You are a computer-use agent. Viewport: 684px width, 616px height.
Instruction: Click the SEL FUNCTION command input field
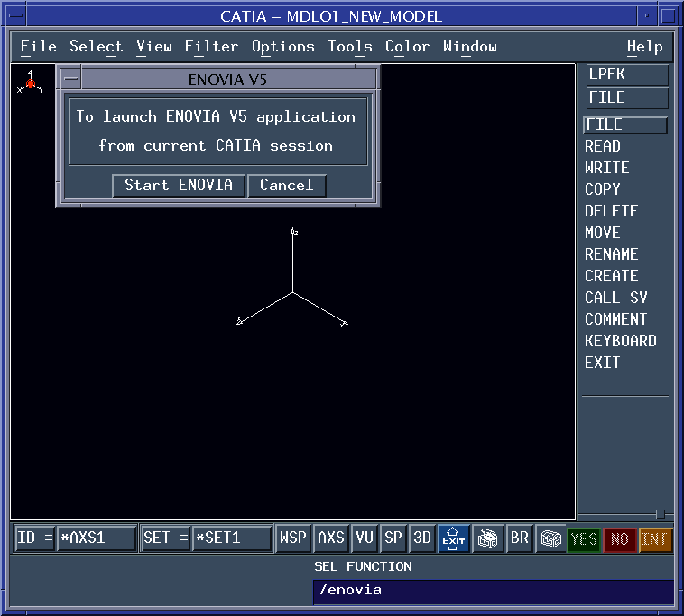click(493, 591)
